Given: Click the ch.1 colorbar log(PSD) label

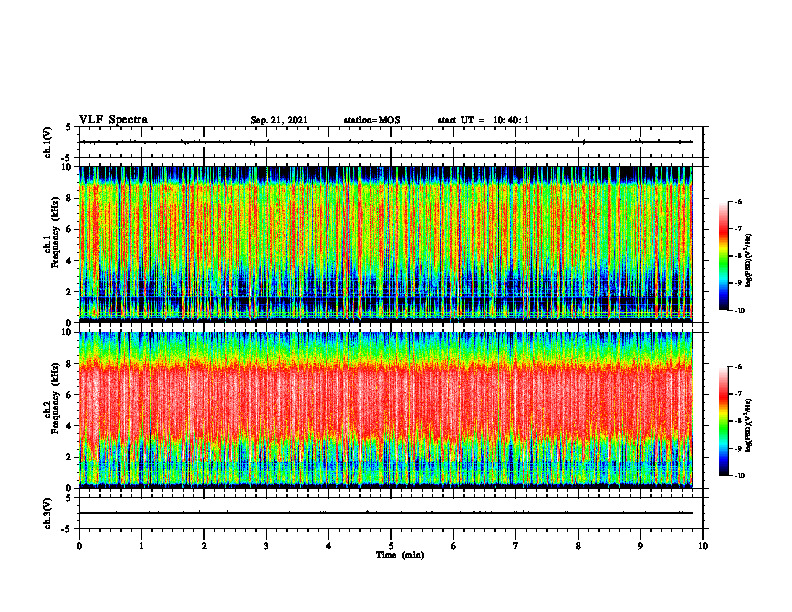Looking at the screenshot, I should pyautogui.click(x=749, y=260).
